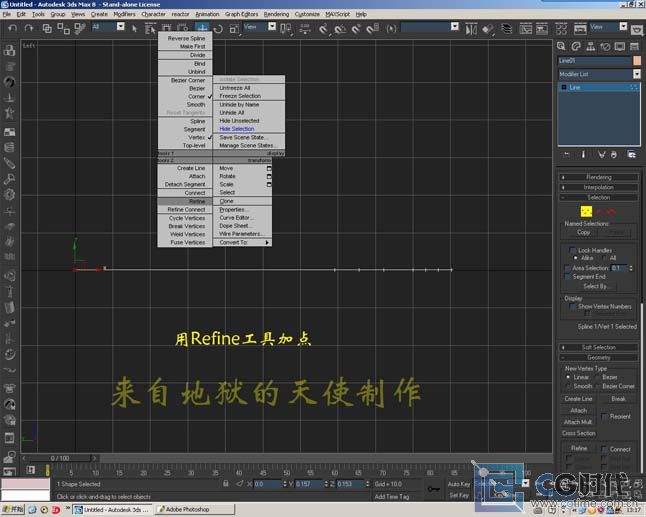The width and height of the screenshot is (646, 517).
Task: Click the Y coordinate field showing 0.157
Action: tap(309, 484)
